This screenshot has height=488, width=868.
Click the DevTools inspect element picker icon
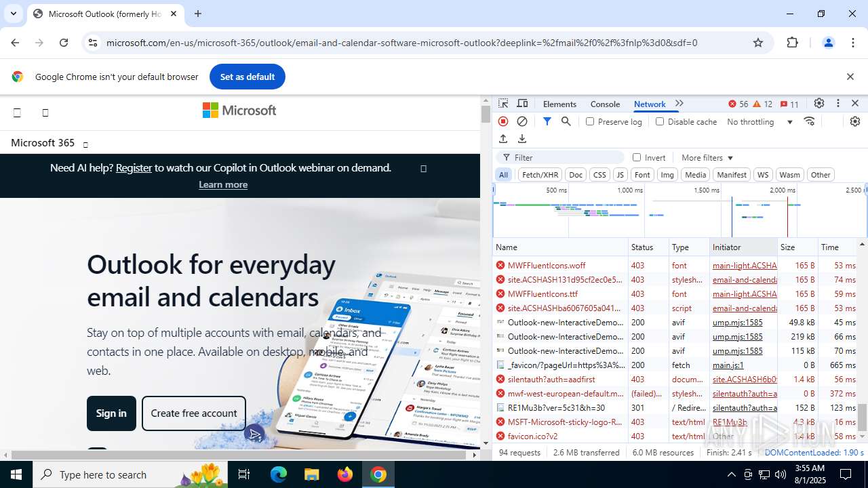(503, 104)
